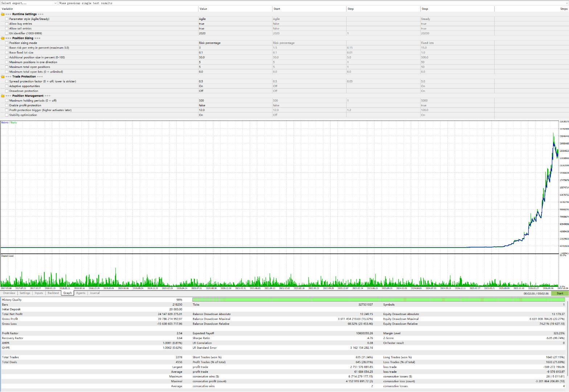The height and width of the screenshot is (392, 569).
Task: Check 'Position sizing mode' checkbox
Action: 7,43
